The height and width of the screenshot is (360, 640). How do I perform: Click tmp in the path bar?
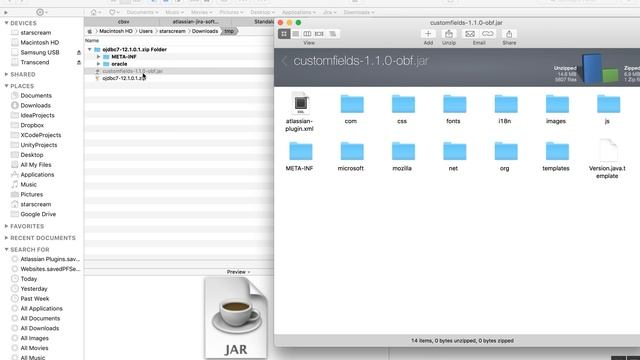[x=229, y=31]
